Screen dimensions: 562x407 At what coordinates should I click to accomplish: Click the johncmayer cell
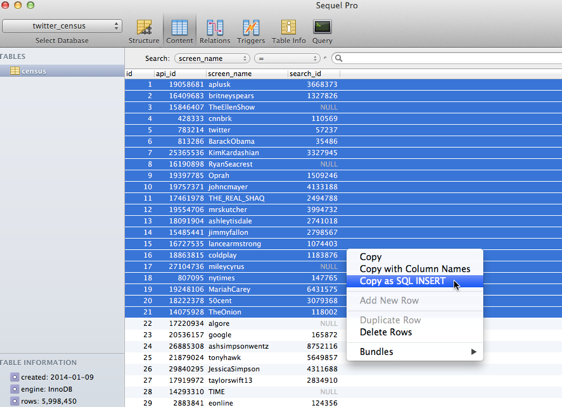[x=228, y=187]
